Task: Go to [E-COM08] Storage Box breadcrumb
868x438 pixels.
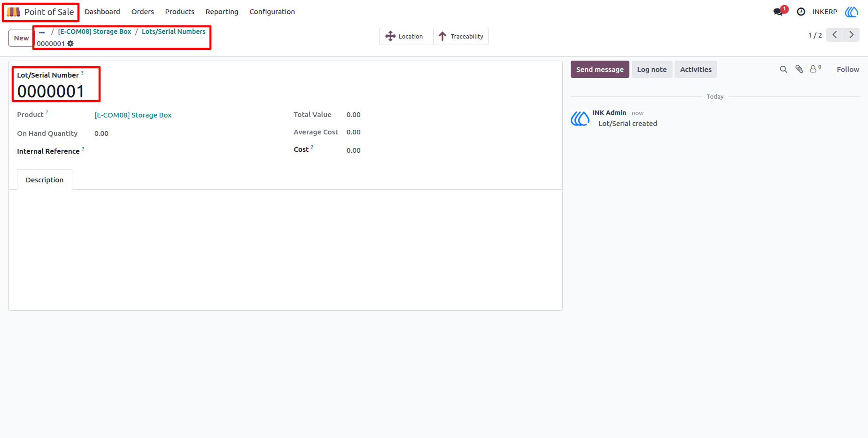Action: pyautogui.click(x=95, y=31)
